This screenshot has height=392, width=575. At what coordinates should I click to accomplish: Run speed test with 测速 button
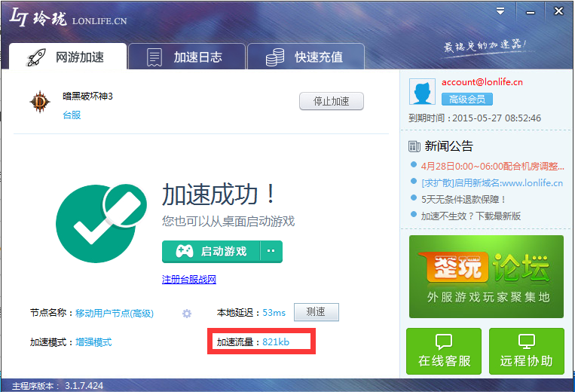point(316,312)
